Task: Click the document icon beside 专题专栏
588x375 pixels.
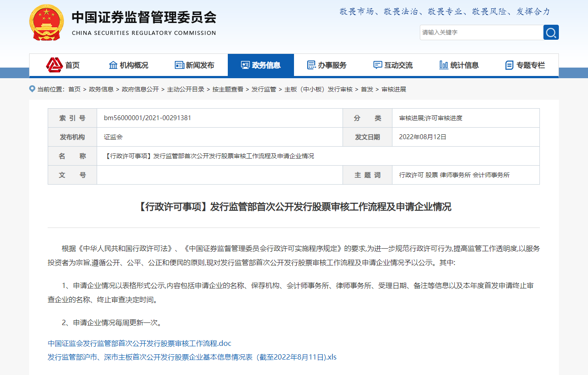Action: pos(509,65)
